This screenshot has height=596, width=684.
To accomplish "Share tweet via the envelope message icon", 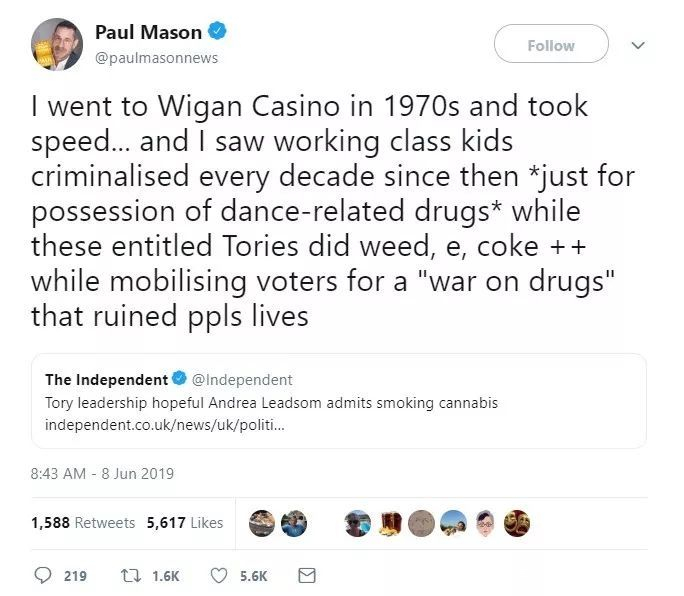I will 308,576.
